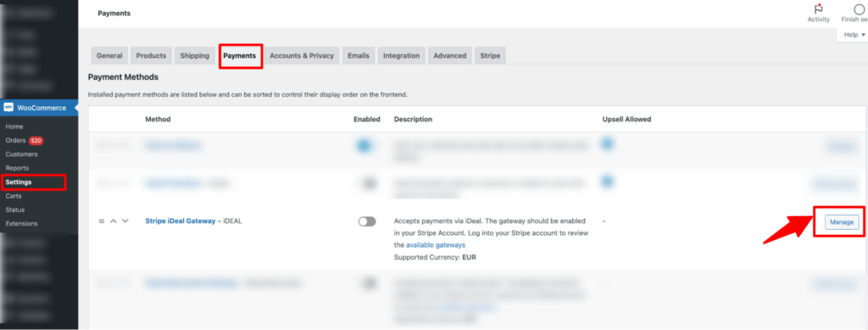Viewport: 868px width, 330px height.
Task: Open the Orders page
Action: pyautogui.click(x=15, y=141)
